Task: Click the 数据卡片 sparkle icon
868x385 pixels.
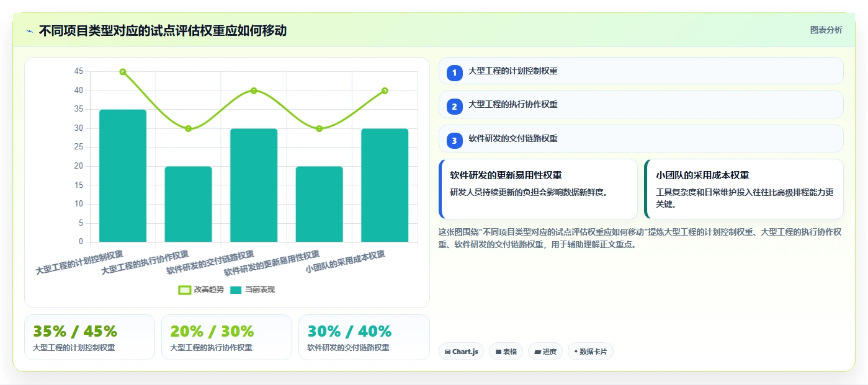Action: [x=576, y=352]
